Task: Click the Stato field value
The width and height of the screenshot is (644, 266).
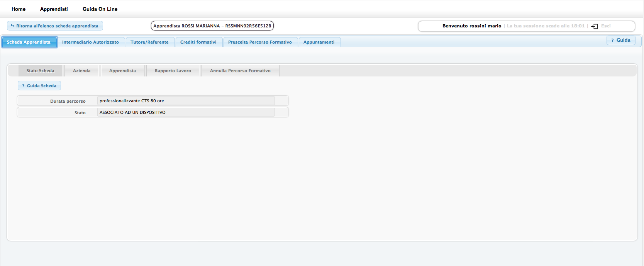Action: 185,112
